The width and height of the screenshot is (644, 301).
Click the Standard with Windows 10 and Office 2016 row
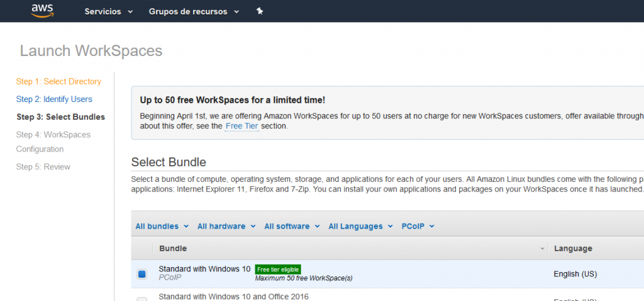pos(387,295)
